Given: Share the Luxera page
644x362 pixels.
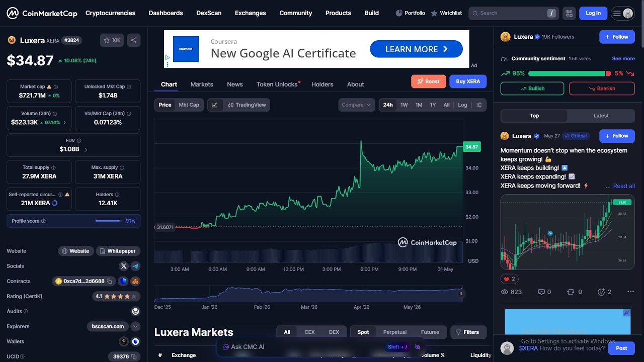Looking at the screenshot, I should (134, 40).
